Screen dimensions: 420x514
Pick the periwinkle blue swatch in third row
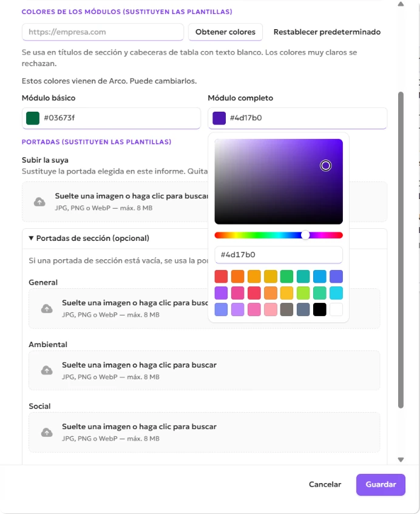[x=222, y=309]
